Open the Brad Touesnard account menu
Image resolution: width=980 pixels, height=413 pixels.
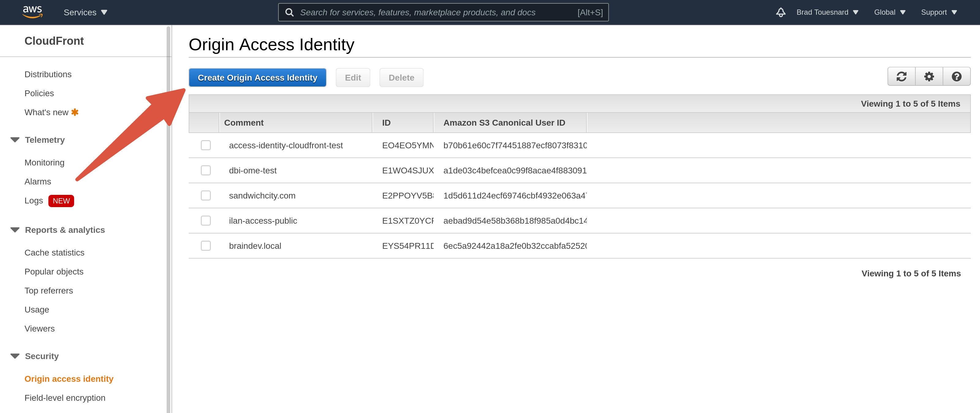tap(827, 12)
